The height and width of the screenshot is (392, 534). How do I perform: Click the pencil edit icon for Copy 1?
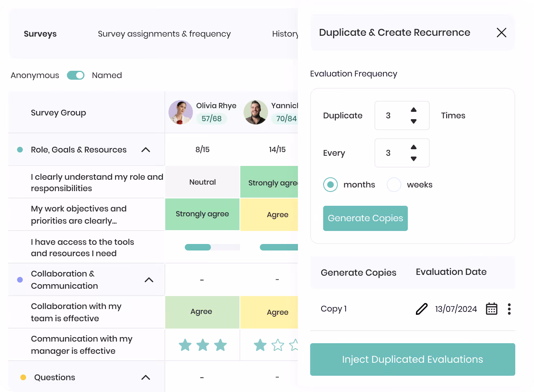coord(422,309)
